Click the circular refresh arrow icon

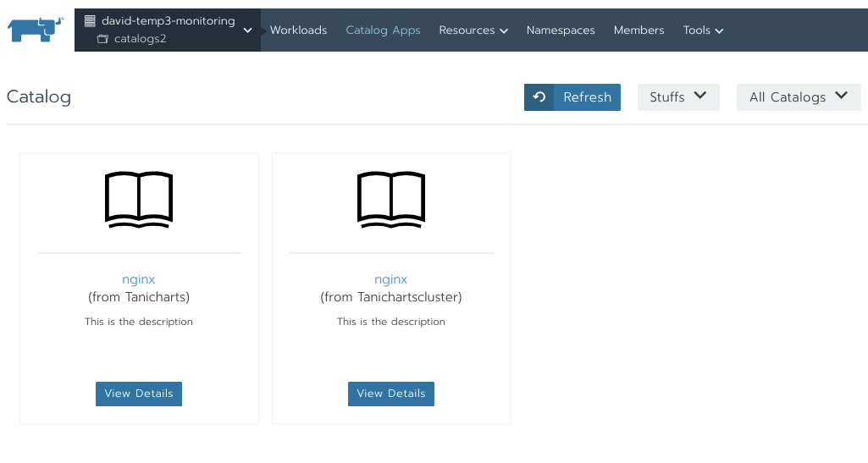(x=539, y=97)
